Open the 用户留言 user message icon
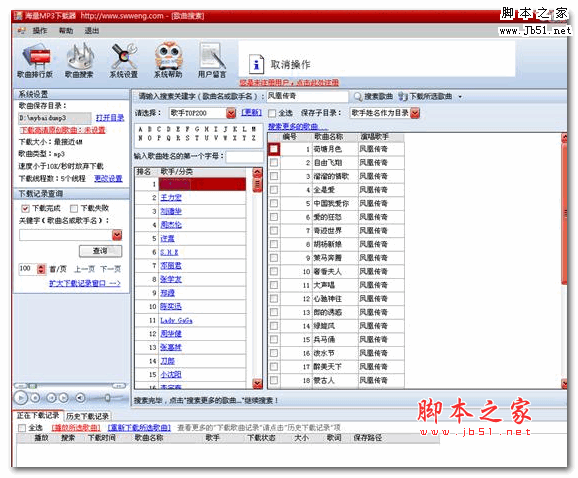This screenshot has width=578, height=478. (x=212, y=60)
